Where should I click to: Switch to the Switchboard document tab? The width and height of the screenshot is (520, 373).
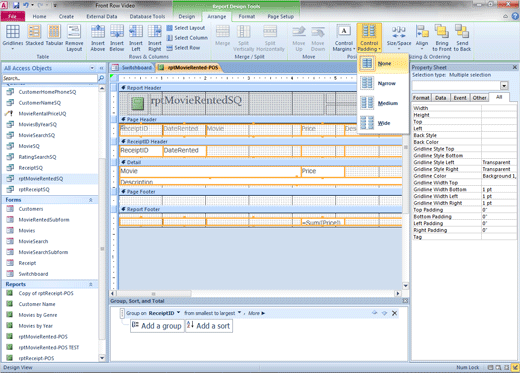point(132,68)
